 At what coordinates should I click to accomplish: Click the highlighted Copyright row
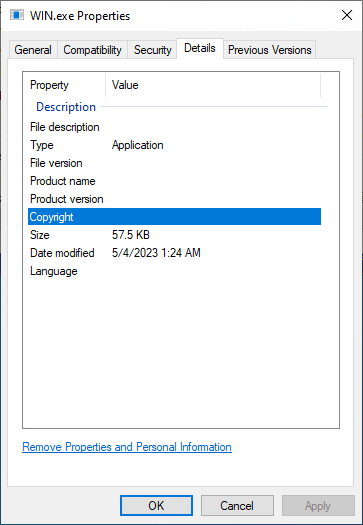click(x=174, y=217)
